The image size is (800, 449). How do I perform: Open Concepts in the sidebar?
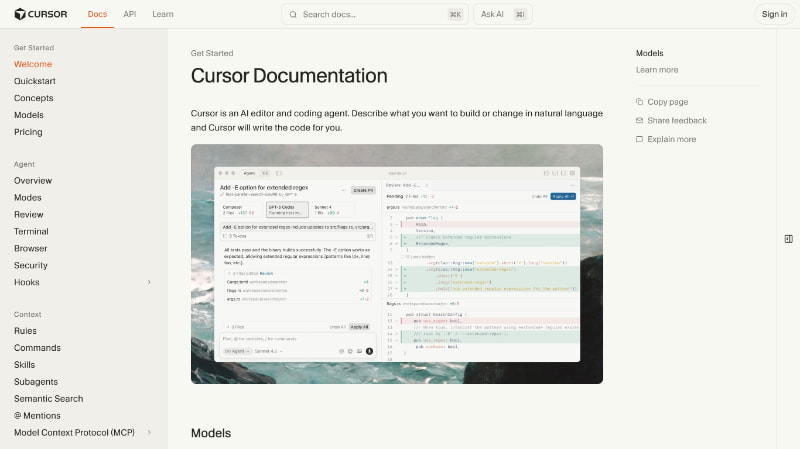coord(34,98)
